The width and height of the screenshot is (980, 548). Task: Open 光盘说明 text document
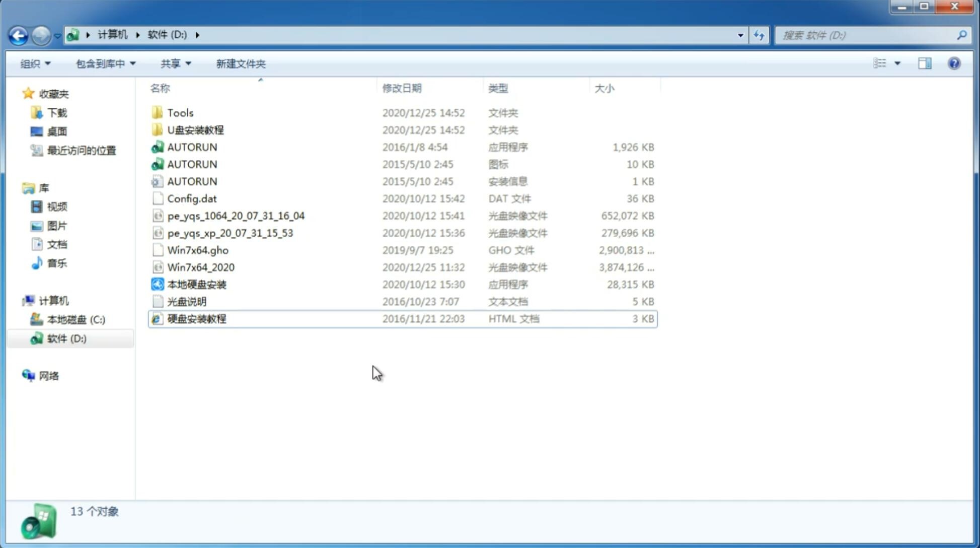[x=187, y=301]
